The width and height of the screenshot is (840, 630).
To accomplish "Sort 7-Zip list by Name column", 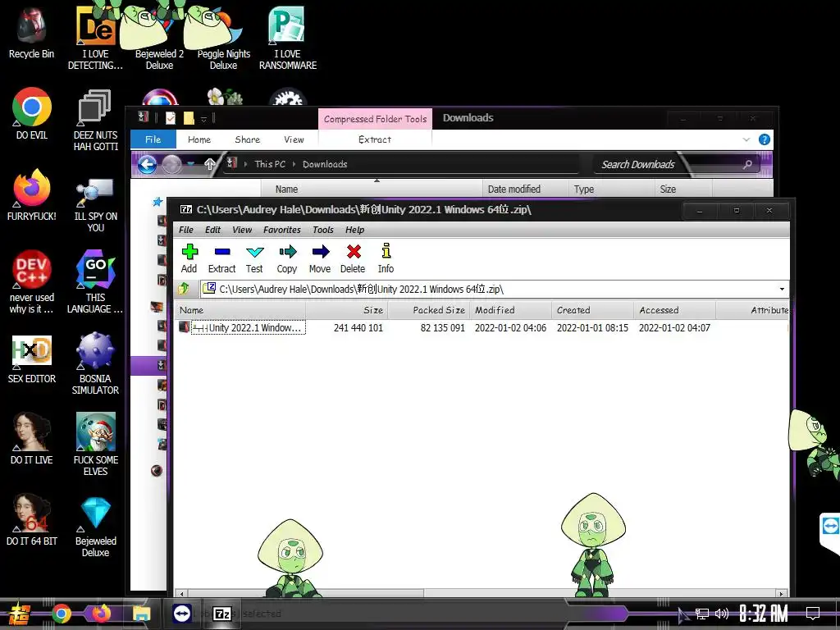I will (241, 310).
